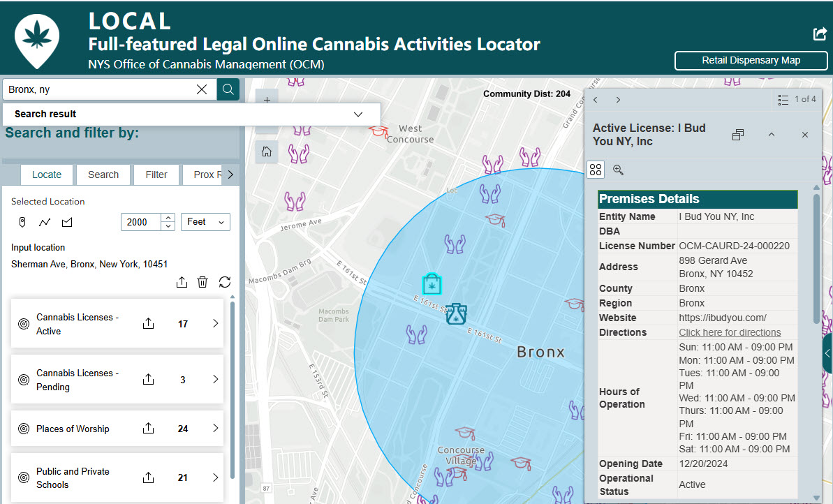Switch to the Filter tab
The width and height of the screenshot is (833, 504).
click(x=156, y=175)
